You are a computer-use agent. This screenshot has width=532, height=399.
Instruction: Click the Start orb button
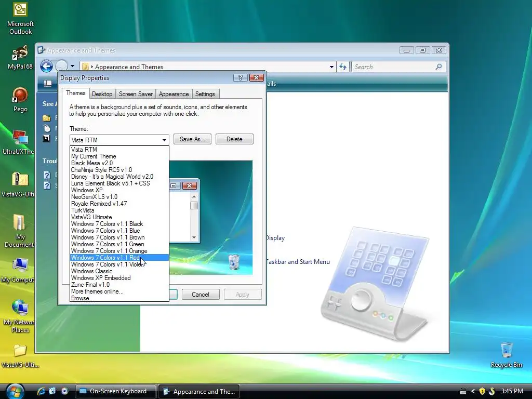(15, 391)
